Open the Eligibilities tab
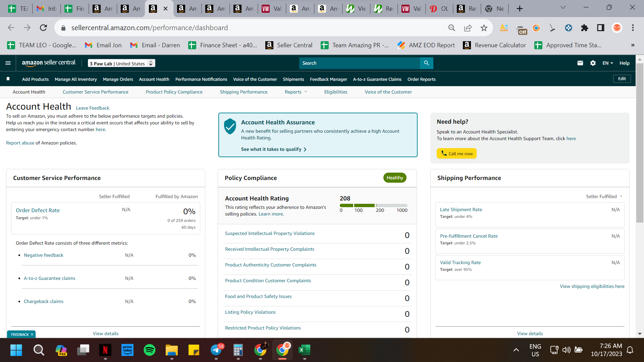Screen dimensions: 644x362 [x=336, y=92]
